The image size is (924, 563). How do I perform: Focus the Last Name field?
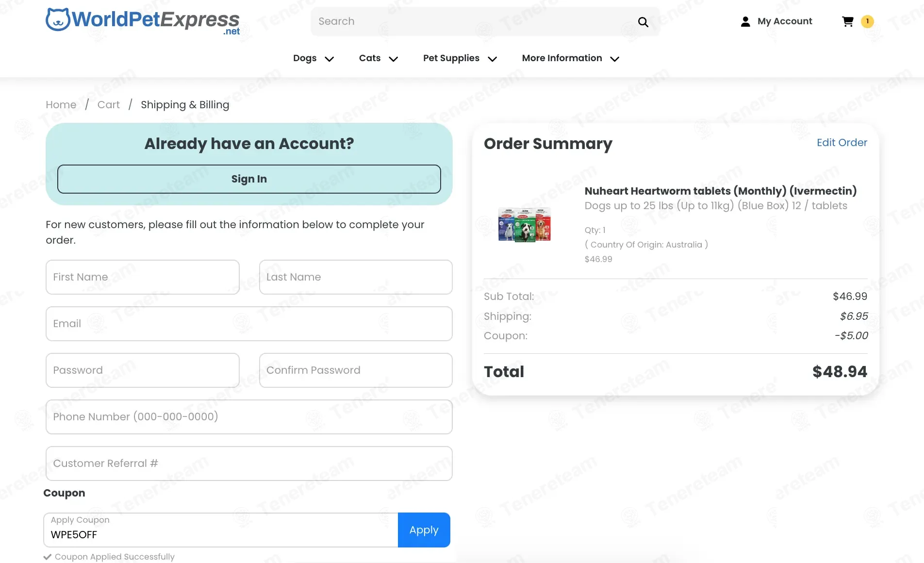click(x=356, y=277)
